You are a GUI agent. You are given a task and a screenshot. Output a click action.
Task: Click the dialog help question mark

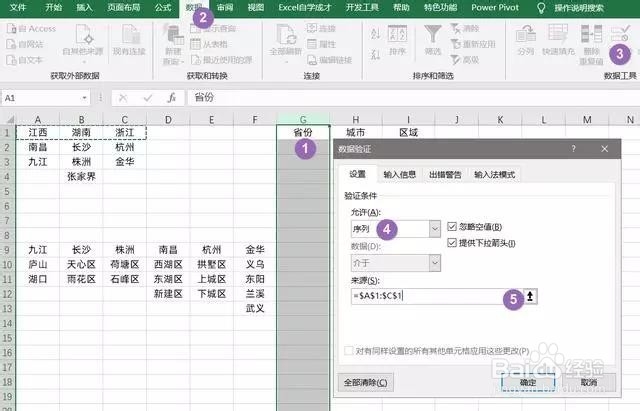pos(573,149)
